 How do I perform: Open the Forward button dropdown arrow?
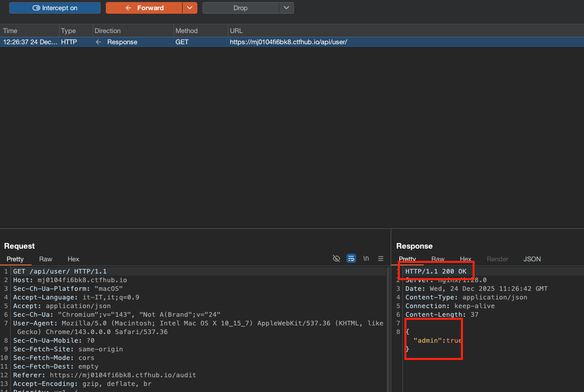point(190,8)
